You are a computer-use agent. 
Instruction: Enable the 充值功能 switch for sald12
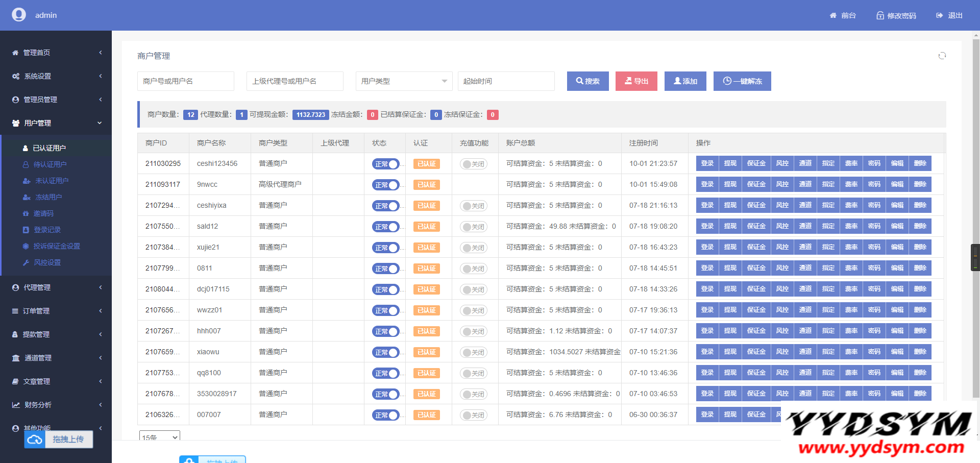[474, 227]
